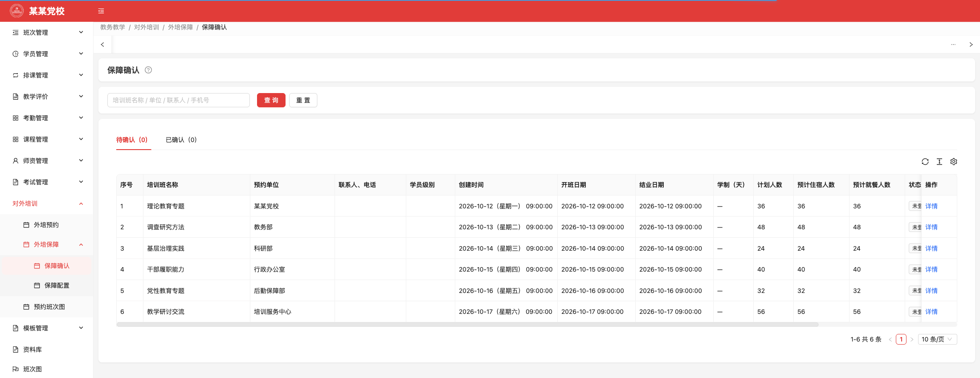Open the tab options ellipsis icon
This screenshot has width=980, height=378.
click(x=953, y=45)
